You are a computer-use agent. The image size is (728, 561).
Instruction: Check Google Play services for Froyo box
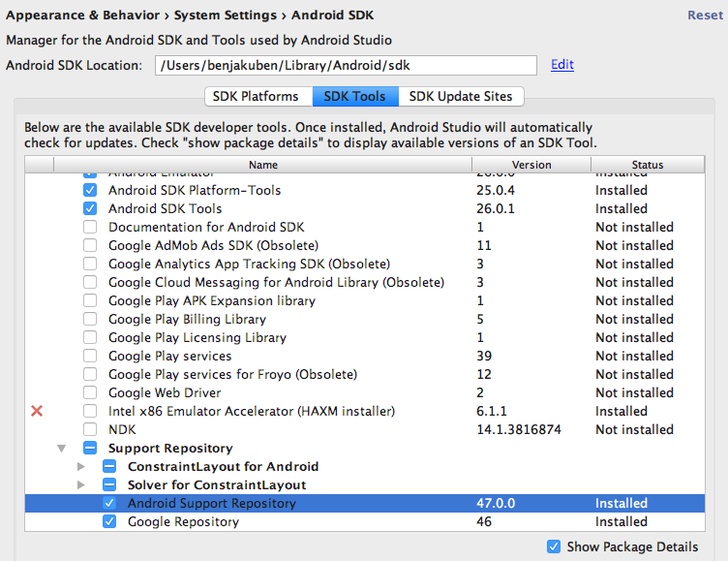pos(90,374)
